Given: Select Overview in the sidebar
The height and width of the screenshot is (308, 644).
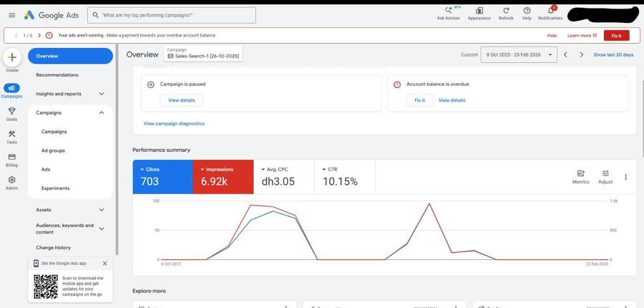Looking at the screenshot, I should tap(70, 56).
